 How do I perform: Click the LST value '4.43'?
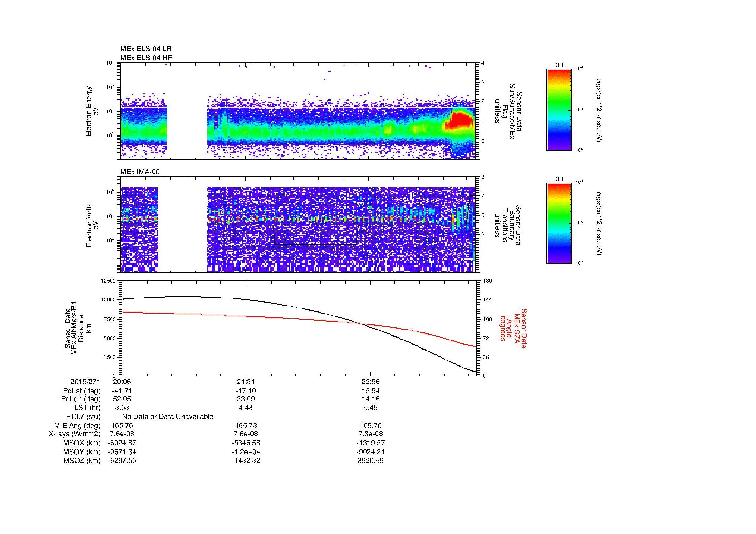(246, 408)
